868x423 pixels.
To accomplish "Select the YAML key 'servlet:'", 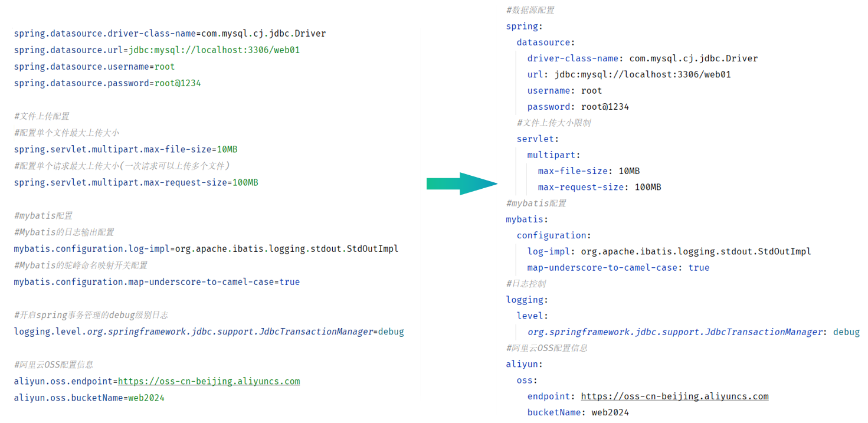I will coord(538,139).
